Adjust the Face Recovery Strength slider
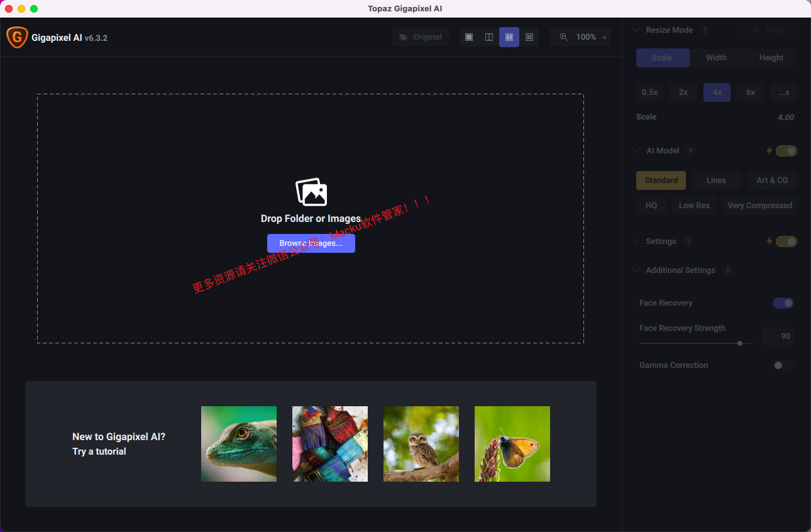Image resolution: width=811 pixels, height=532 pixels. pyautogui.click(x=696, y=343)
